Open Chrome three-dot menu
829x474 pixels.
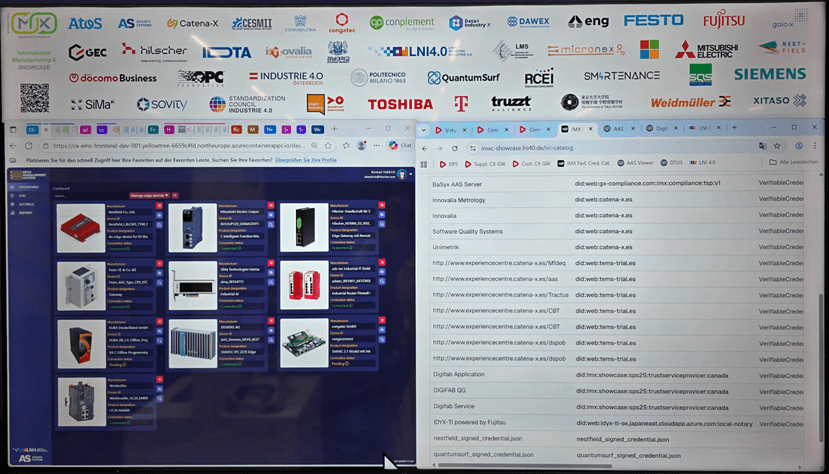tap(815, 146)
